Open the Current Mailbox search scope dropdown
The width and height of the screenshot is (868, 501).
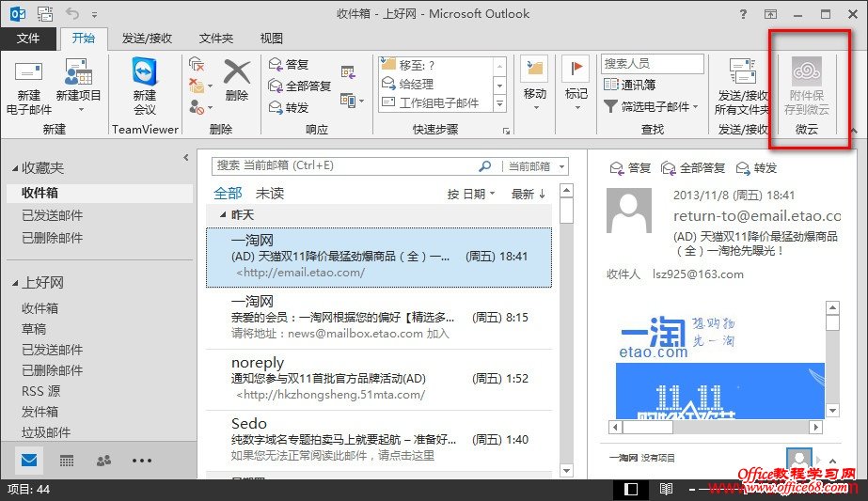click(x=535, y=166)
